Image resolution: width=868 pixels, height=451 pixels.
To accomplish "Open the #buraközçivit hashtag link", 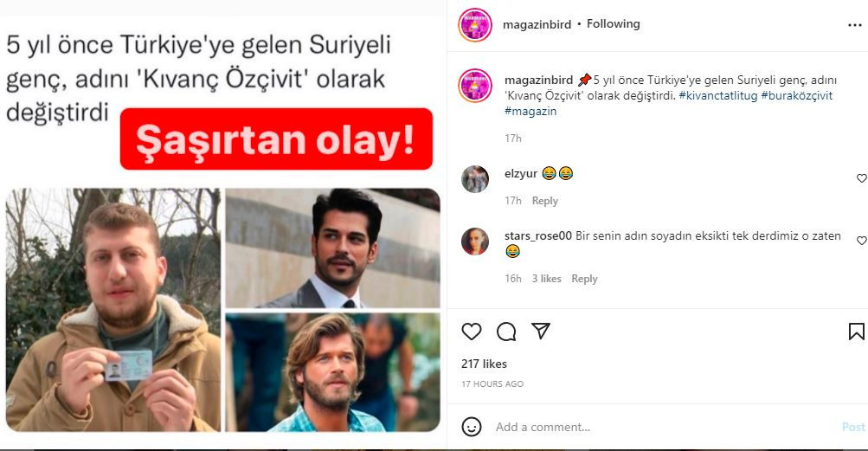I will click(x=796, y=95).
